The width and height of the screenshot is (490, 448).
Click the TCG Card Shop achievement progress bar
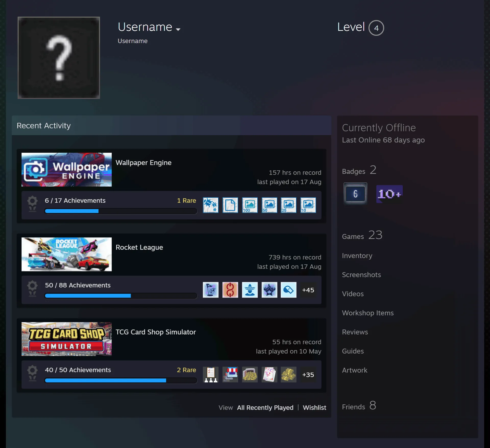(121, 380)
